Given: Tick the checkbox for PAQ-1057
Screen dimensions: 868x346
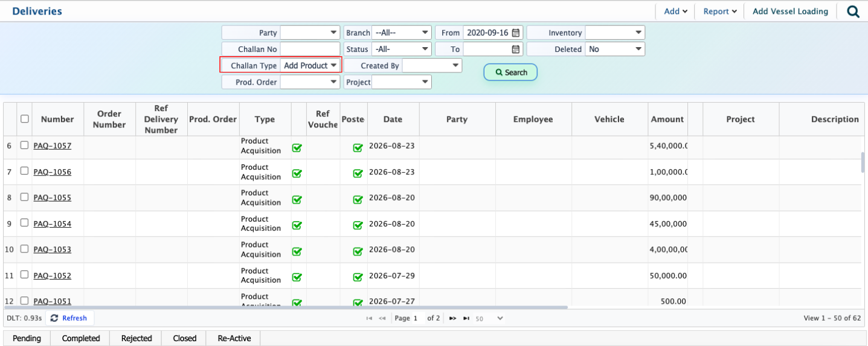Looking at the screenshot, I should pos(25,145).
